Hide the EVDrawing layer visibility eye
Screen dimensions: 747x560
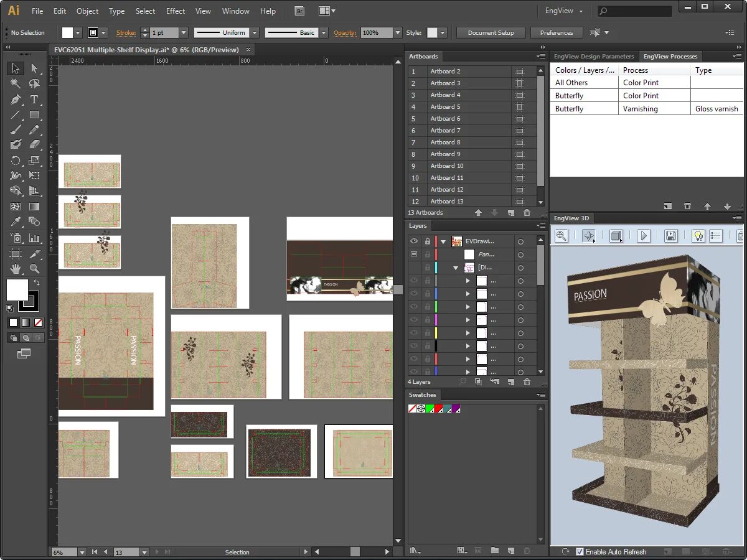(413, 241)
